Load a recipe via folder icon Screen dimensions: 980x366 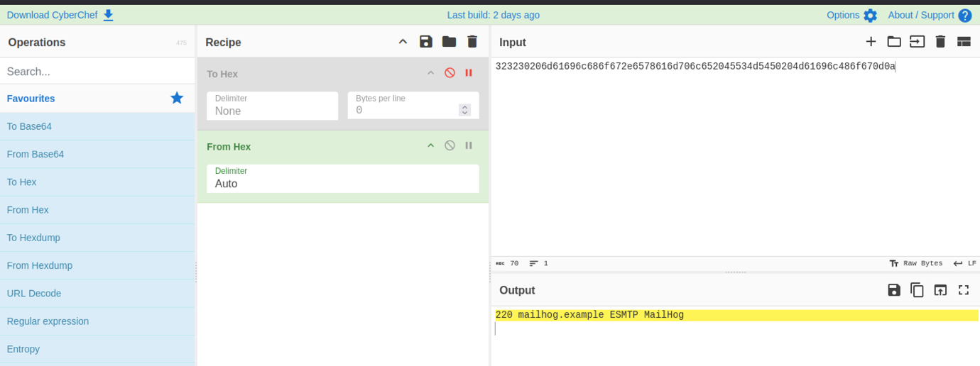(x=449, y=42)
